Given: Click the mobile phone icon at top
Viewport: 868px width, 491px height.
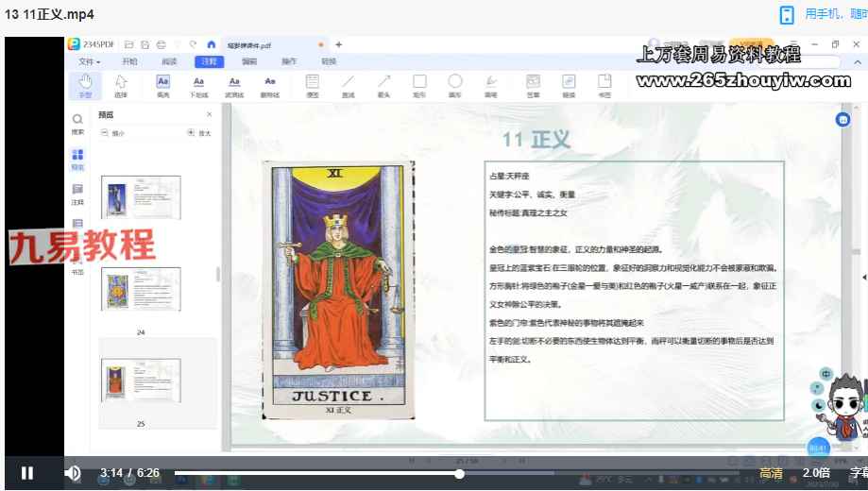Looking at the screenshot, I should 787,15.
